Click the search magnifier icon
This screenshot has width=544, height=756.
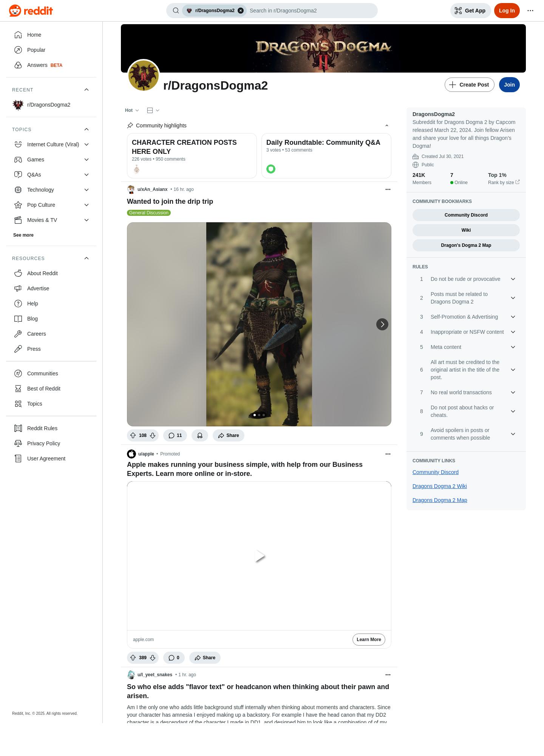[176, 11]
